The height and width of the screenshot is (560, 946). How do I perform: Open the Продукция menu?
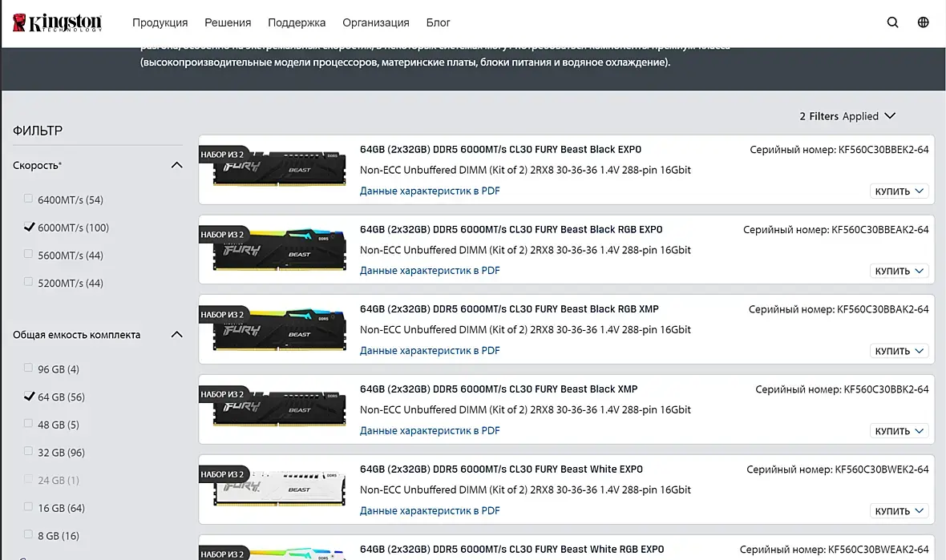[160, 22]
